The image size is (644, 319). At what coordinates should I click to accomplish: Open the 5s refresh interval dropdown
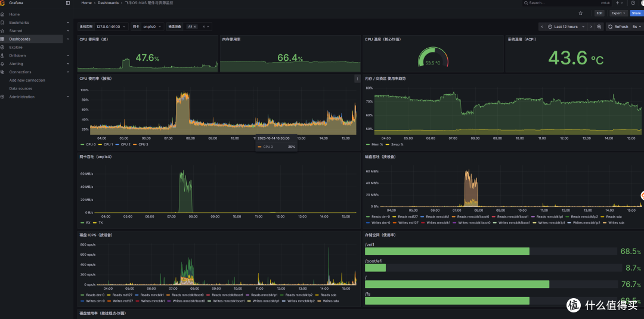(637, 27)
